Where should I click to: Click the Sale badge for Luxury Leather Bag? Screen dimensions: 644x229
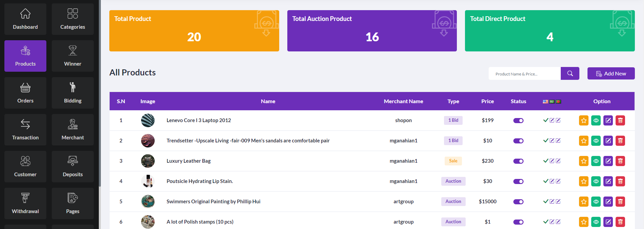[453, 161]
